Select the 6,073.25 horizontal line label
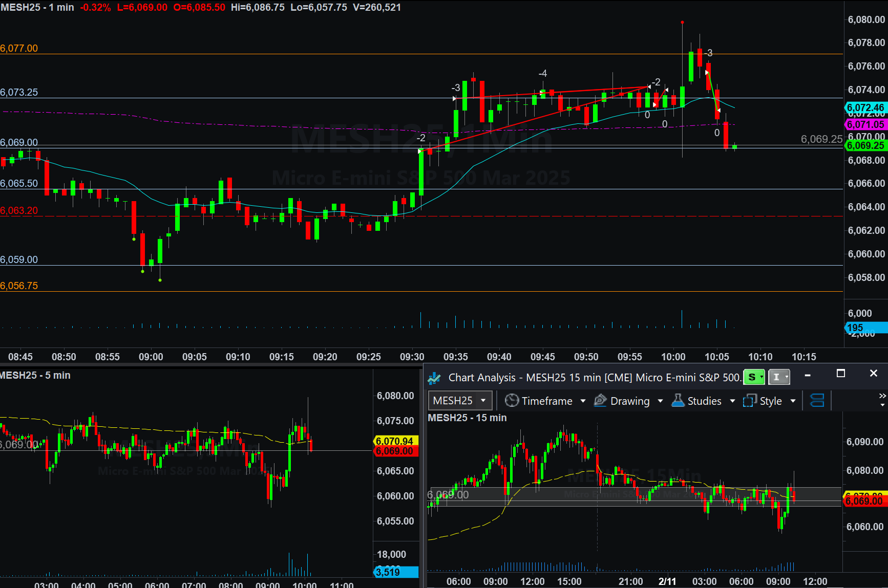888x588 pixels. [19, 92]
